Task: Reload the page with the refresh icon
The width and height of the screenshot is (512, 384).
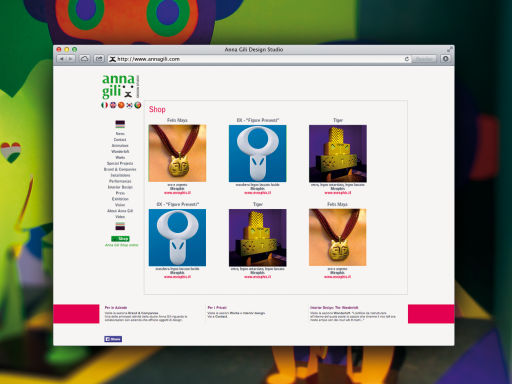Action: point(407,59)
